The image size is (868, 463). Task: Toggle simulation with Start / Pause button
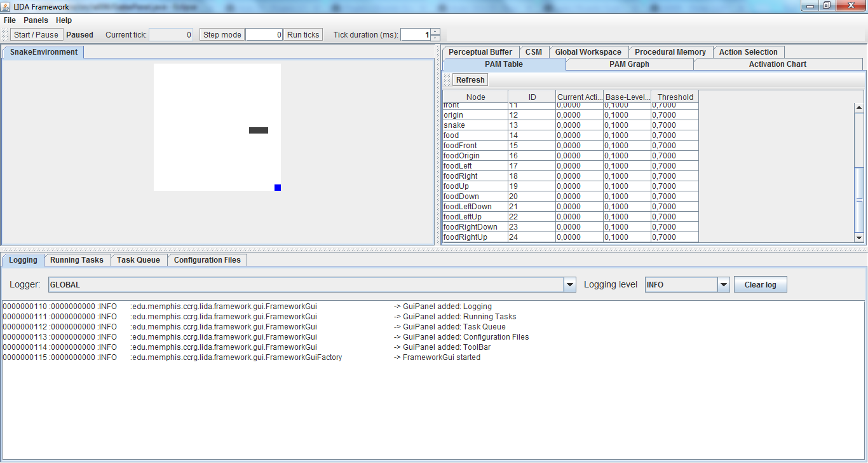pos(36,35)
